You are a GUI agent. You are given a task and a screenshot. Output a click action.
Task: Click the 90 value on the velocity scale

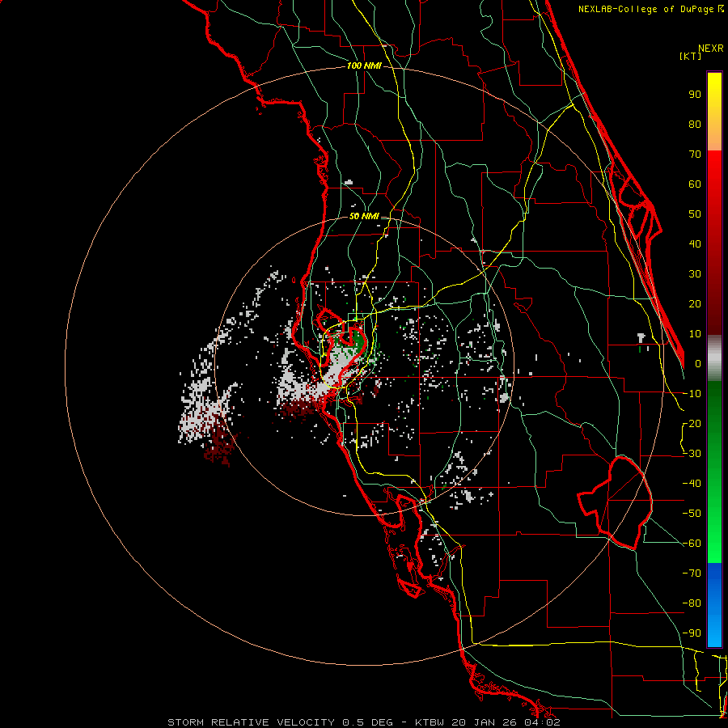[695, 95]
